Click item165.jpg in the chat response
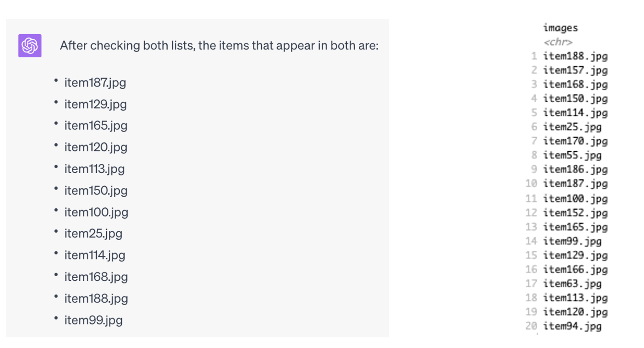The height and width of the screenshot is (348, 644). click(96, 126)
